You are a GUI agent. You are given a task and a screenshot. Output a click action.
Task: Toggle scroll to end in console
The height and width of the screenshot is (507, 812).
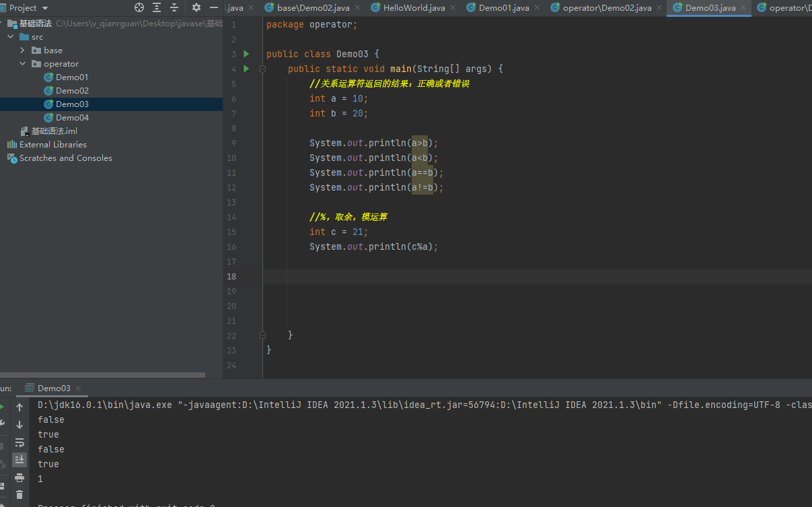pyautogui.click(x=20, y=460)
